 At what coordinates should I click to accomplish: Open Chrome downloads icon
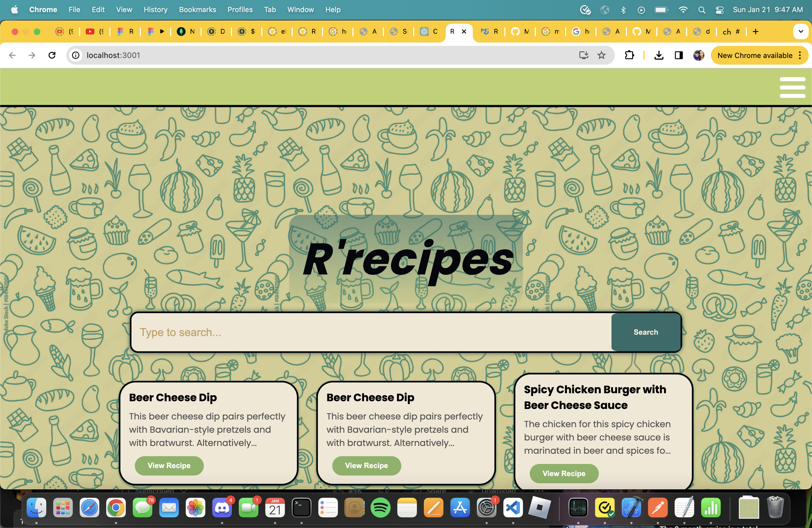(x=659, y=55)
